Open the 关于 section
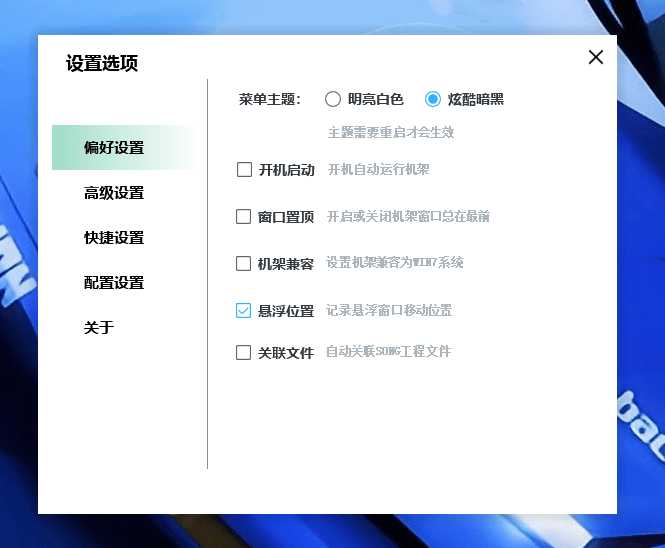This screenshot has height=548, width=665. (x=99, y=327)
